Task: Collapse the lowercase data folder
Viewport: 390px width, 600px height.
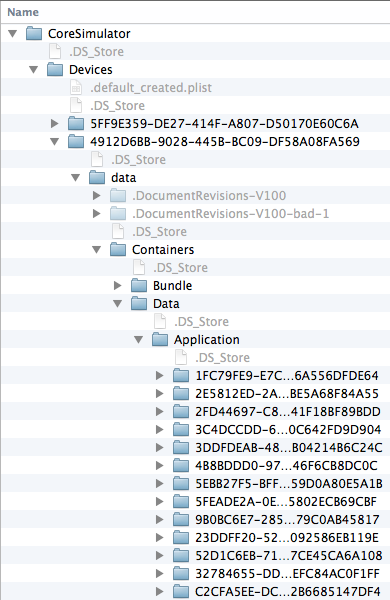Action: coord(76,178)
